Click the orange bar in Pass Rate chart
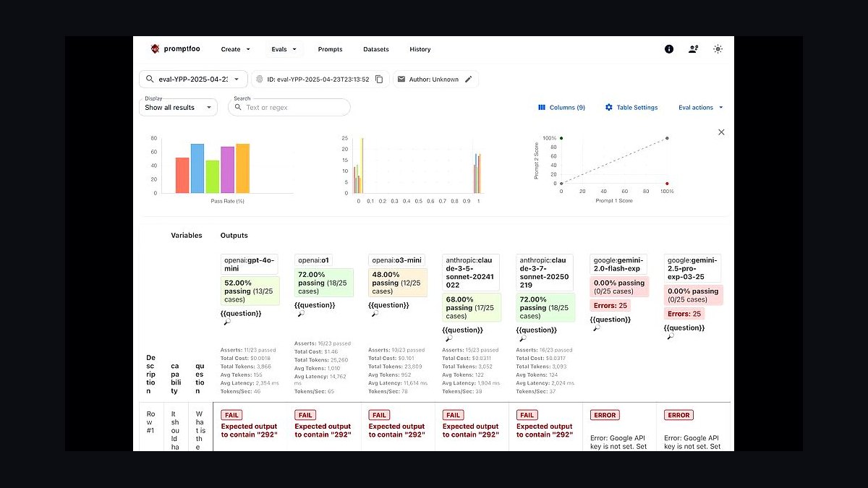This screenshot has height=488, width=868. (242, 168)
